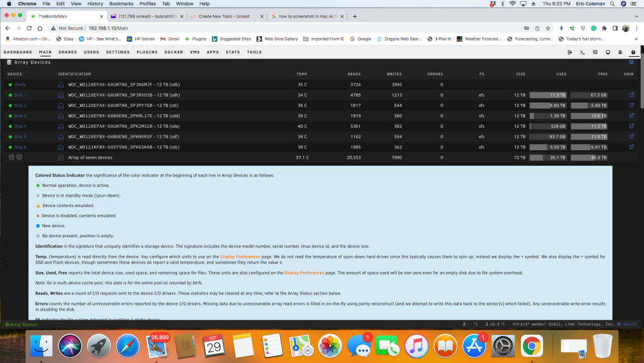The height and width of the screenshot is (363, 644).
Task: Click Array of seven devices row label
Action: 90,157
